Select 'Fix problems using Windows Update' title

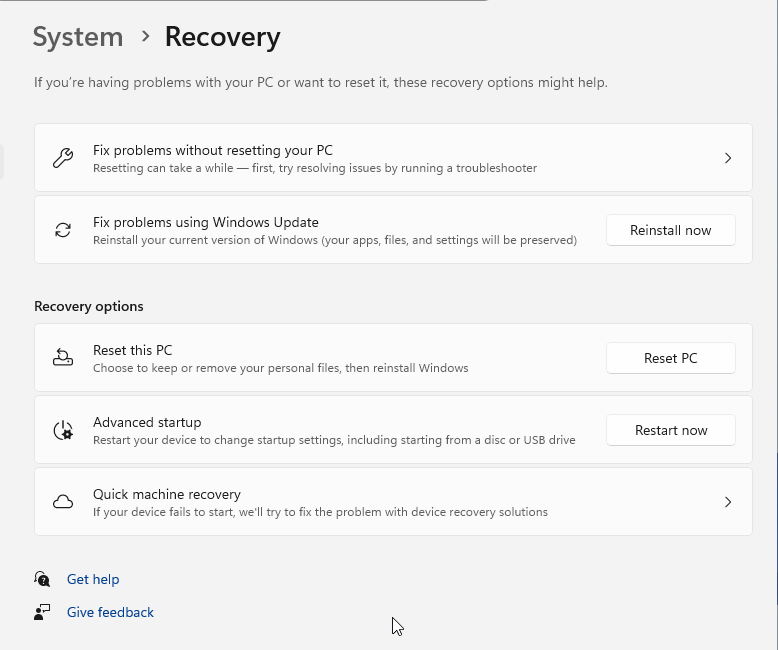[x=205, y=222]
